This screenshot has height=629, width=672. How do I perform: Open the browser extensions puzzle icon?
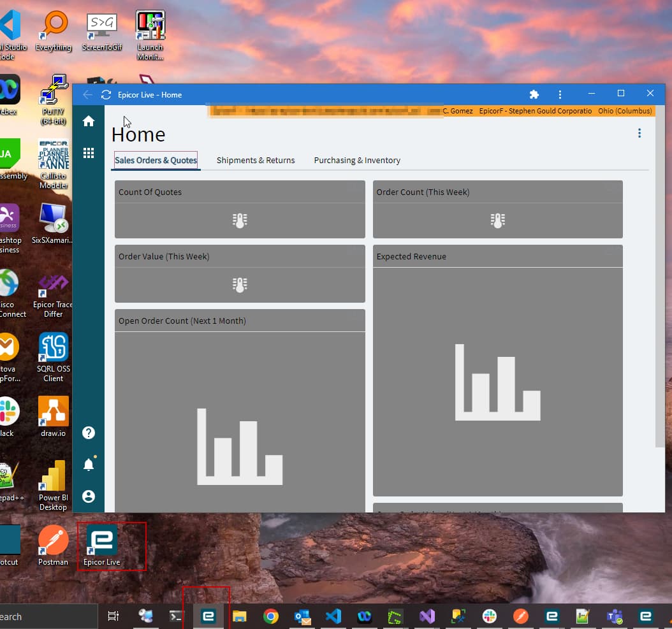[534, 94]
